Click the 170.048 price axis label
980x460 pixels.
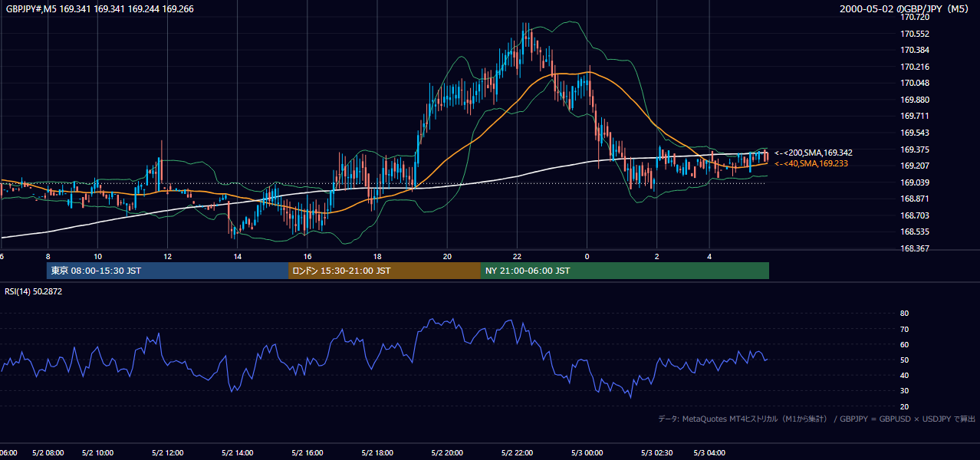pyautogui.click(x=915, y=83)
